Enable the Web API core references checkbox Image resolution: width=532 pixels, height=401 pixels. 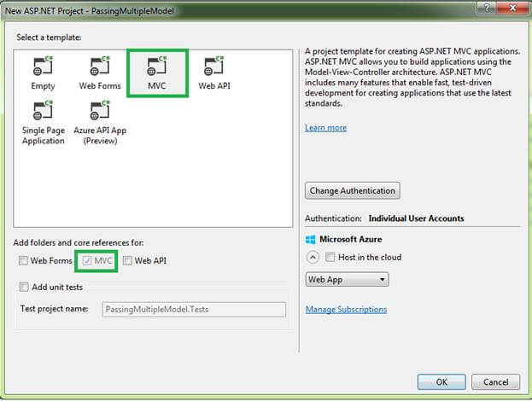click(x=127, y=260)
